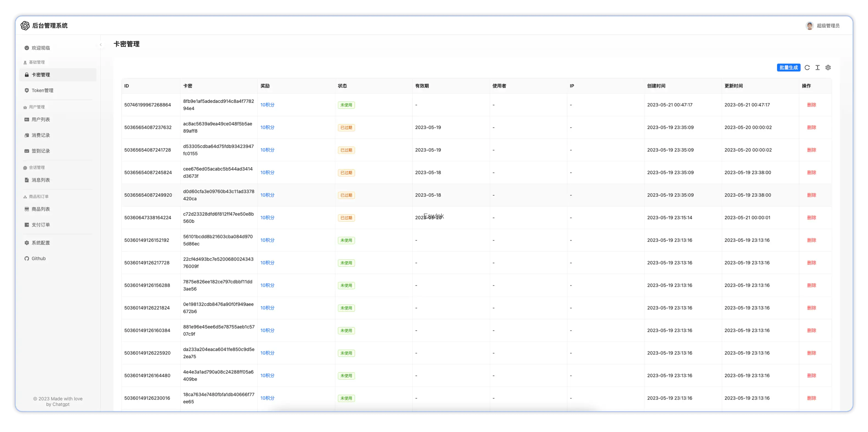
Task: Click the 超级管理员 avatar
Action: point(809,26)
